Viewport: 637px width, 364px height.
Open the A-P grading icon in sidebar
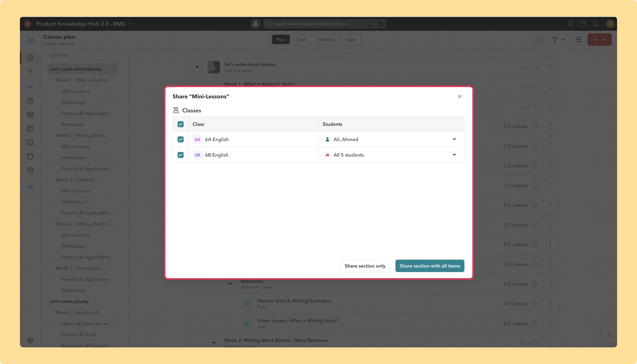coord(30,129)
